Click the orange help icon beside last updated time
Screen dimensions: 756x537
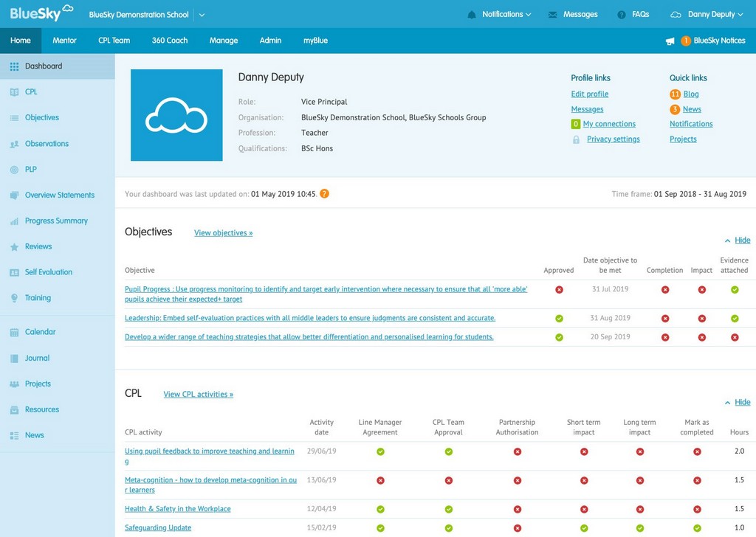pos(325,193)
